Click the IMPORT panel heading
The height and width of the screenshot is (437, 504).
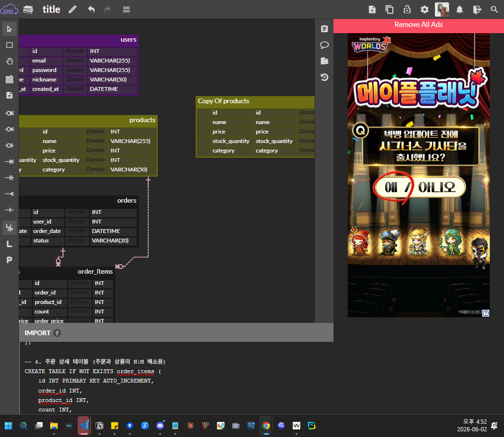[x=37, y=333]
